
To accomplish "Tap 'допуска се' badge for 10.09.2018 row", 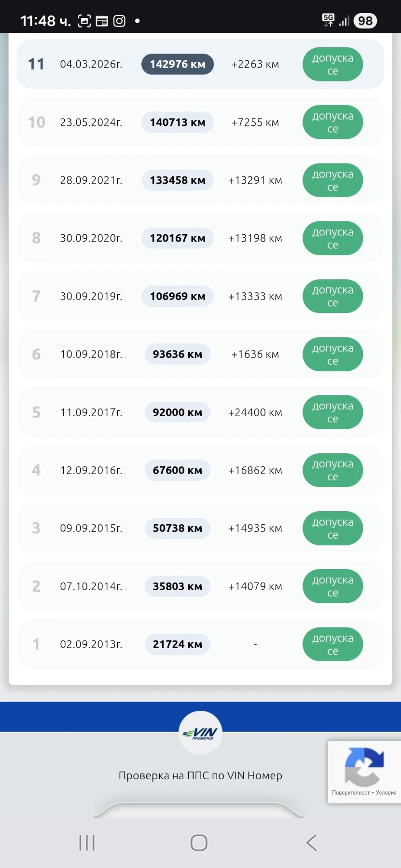I will click(332, 354).
